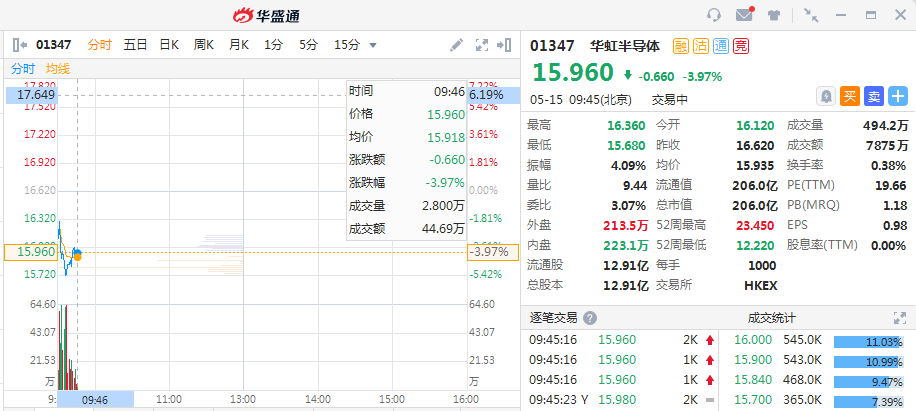Add stock to watchlist with plus icon
Image resolution: width=916 pixels, height=411 pixels.
pos(898,96)
